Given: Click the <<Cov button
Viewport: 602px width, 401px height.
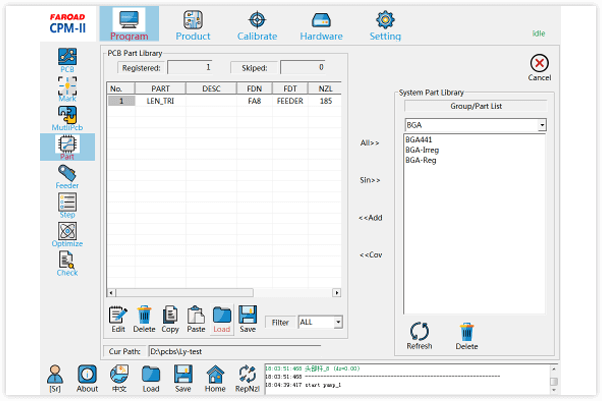Looking at the screenshot, I should point(371,255).
